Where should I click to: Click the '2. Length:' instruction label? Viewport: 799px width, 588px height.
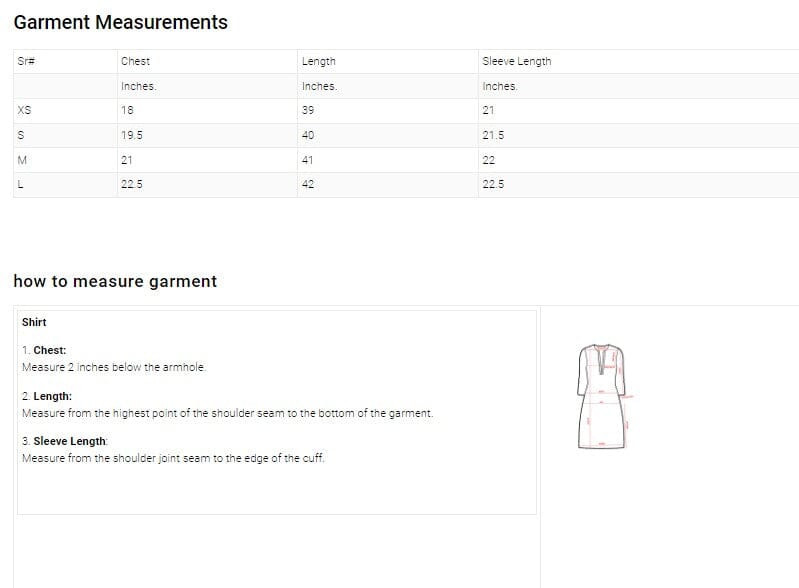[46, 397]
